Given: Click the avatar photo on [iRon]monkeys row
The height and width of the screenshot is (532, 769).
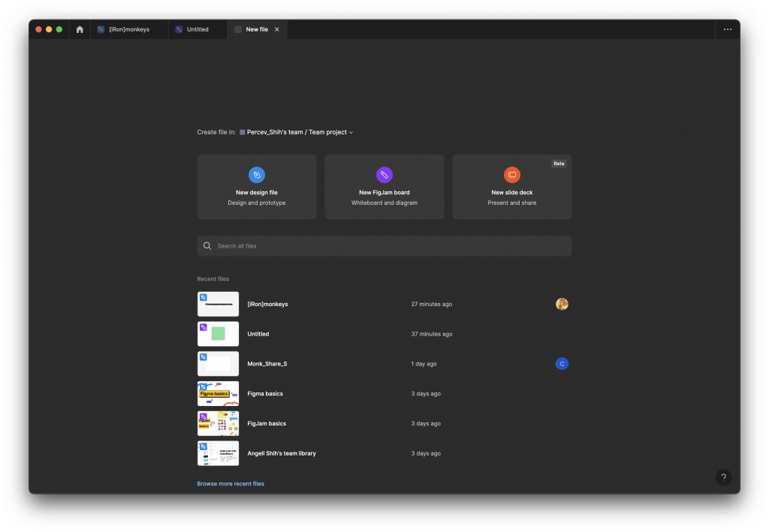Looking at the screenshot, I should 562,304.
